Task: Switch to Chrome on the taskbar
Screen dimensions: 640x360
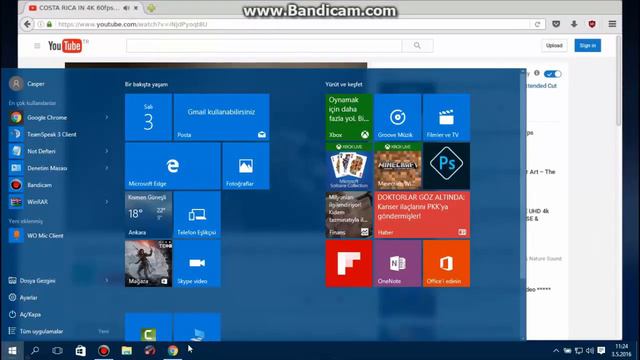Action: pos(173,351)
